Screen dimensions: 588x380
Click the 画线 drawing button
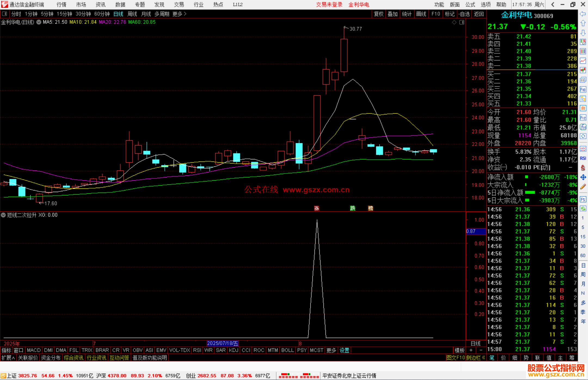coord(421,14)
